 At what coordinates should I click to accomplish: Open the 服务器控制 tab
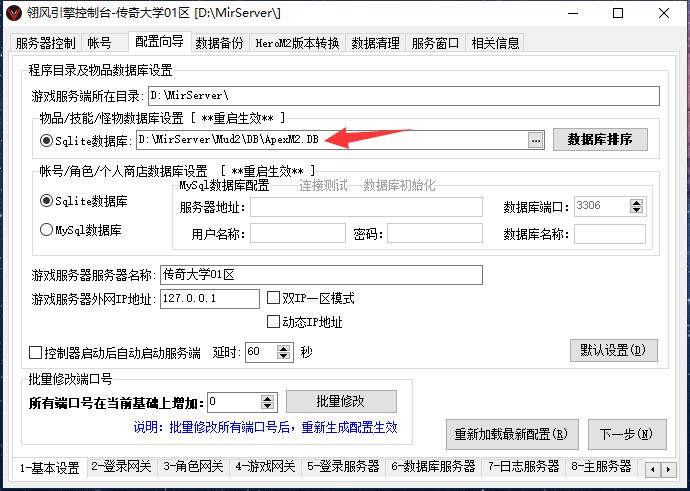45,43
